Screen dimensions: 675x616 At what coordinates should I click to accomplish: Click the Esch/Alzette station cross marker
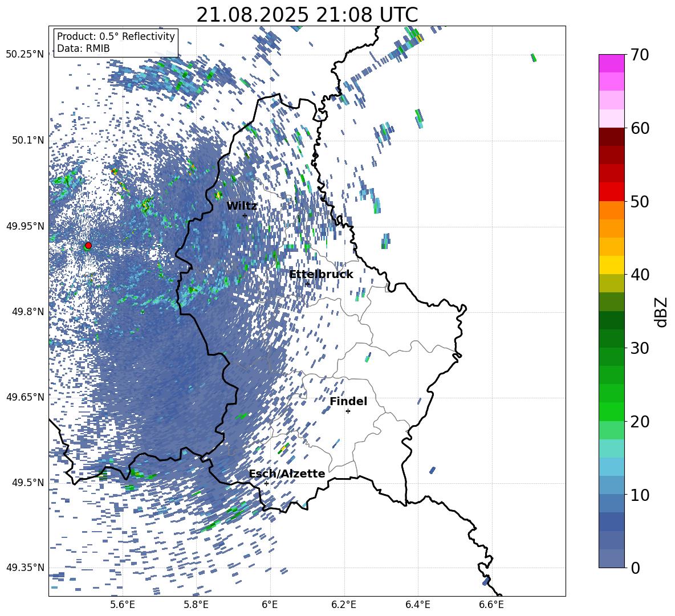click(x=266, y=483)
